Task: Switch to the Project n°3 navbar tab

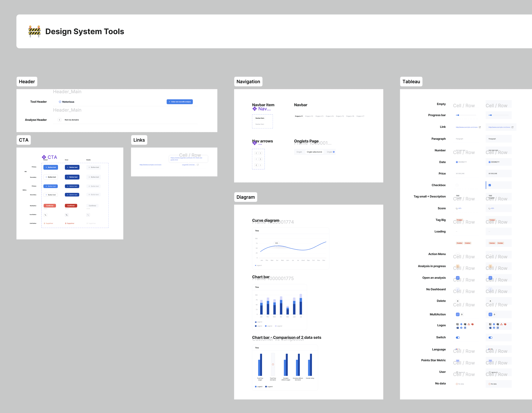Action: point(319,116)
